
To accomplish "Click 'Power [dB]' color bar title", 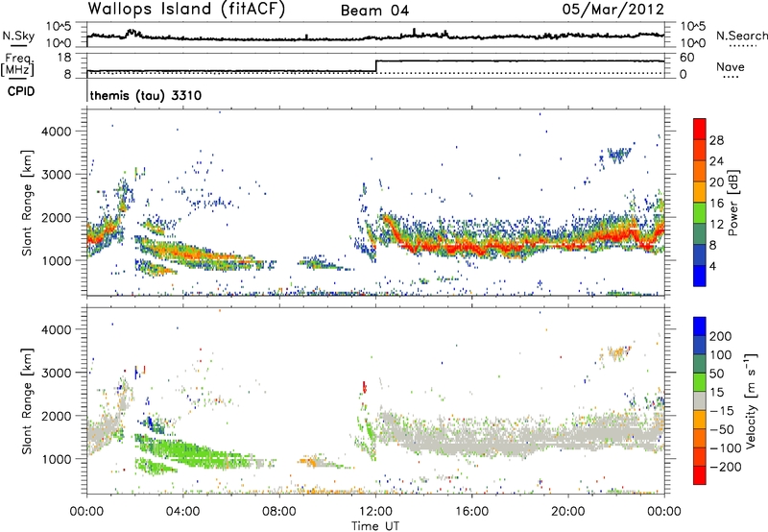I will click(732, 203).
